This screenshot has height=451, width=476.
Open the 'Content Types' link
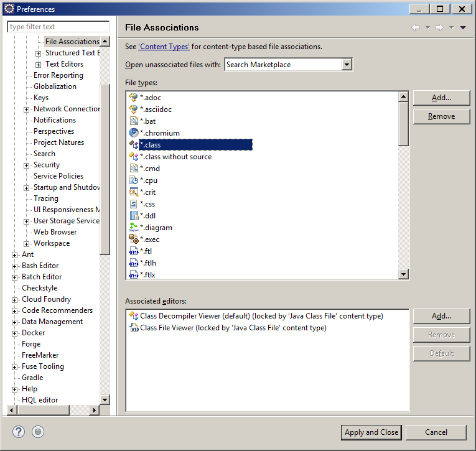(x=164, y=47)
